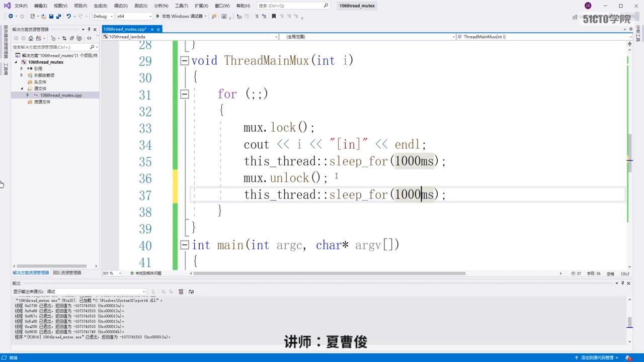Open the 生成(B) menu
This screenshot has height=362, width=644.
click(x=101, y=6)
